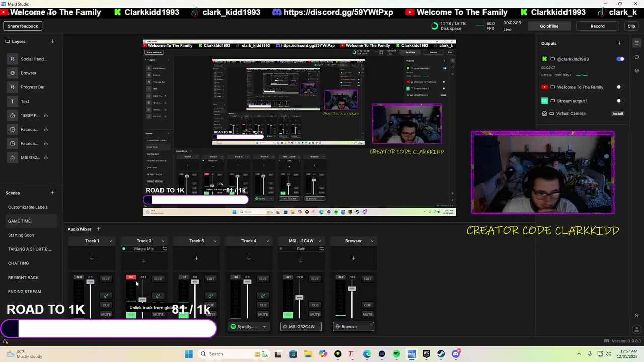The height and width of the screenshot is (362, 644).
Task: Open Gain effect settings sliders icon
Action: [x=321, y=249]
